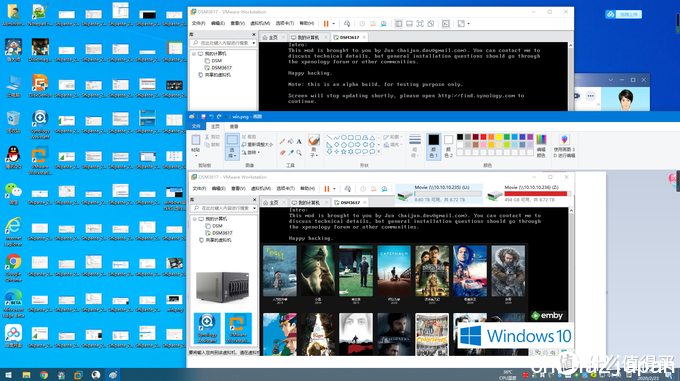Open Chrome from the taskbar
The width and height of the screenshot is (680, 381).
pos(44,375)
